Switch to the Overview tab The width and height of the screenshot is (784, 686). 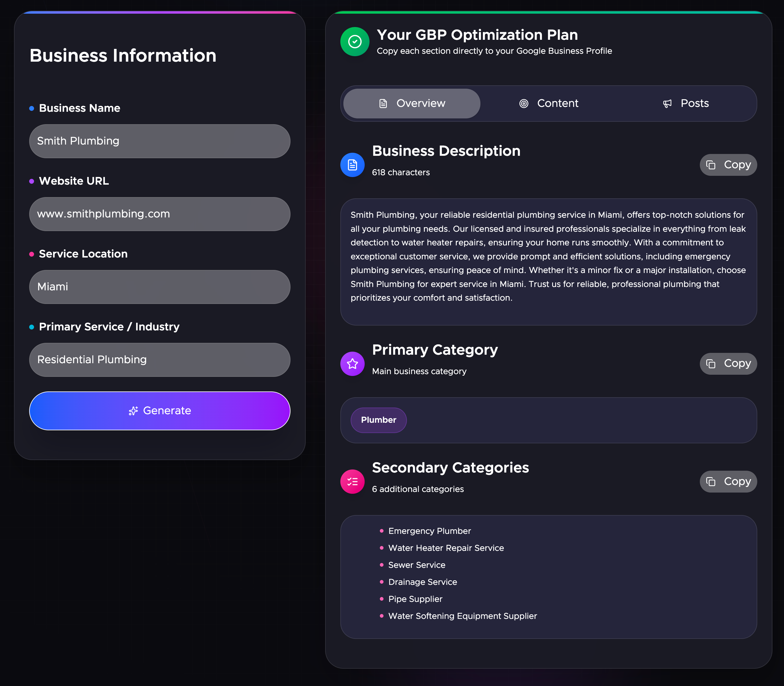[x=412, y=104]
